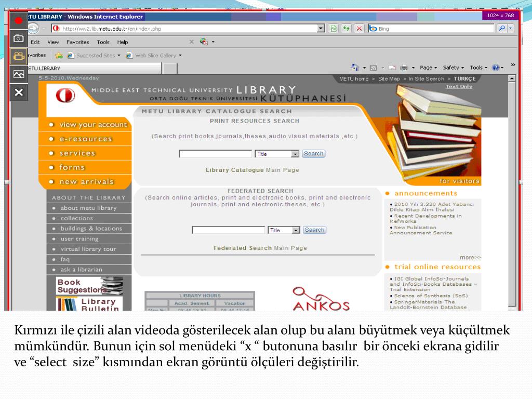Click the 1024 x 768 size label
532x399 pixels.
coord(500,15)
